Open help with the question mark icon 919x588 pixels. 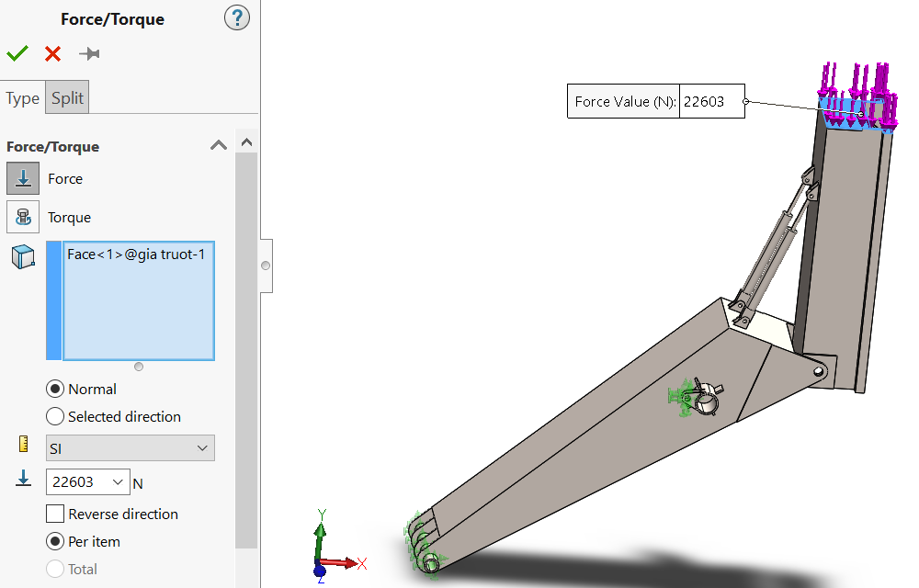click(x=236, y=18)
